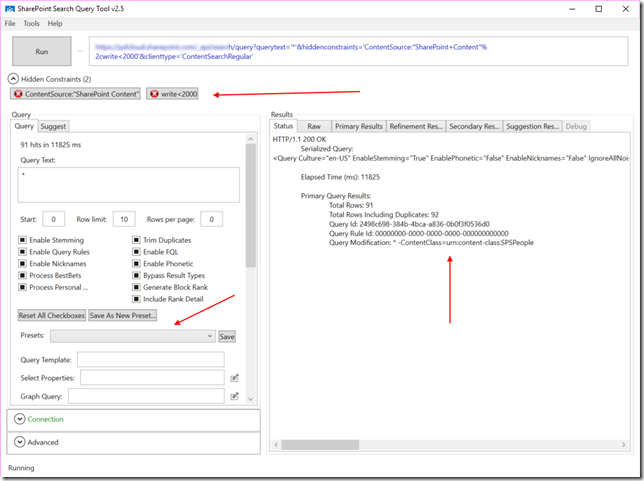Toggle Trim Duplicates checkbox
The height and width of the screenshot is (481, 644).
136,240
